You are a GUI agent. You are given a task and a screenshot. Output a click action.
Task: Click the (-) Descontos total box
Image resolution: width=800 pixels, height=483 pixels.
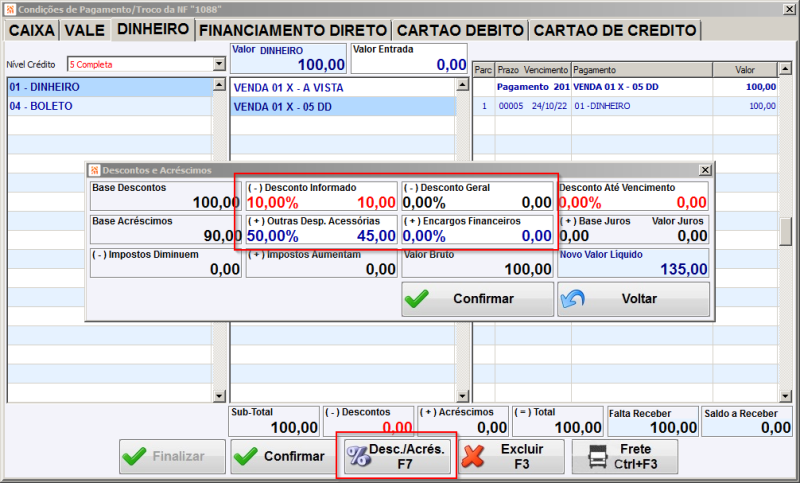(x=368, y=421)
